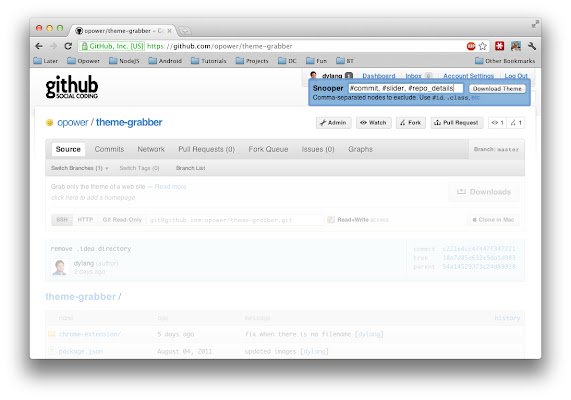
Task: Click the browser forward arrow
Action: tap(54, 46)
